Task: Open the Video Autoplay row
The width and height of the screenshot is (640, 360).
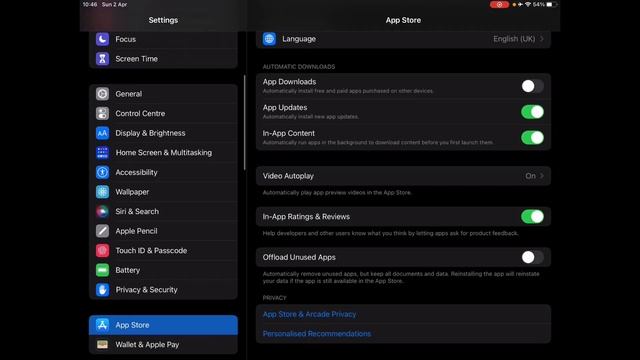Action: click(403, 176)
